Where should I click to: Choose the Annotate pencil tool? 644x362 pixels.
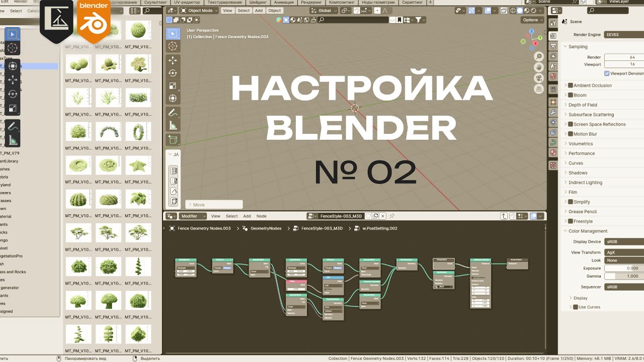(173, 113)
